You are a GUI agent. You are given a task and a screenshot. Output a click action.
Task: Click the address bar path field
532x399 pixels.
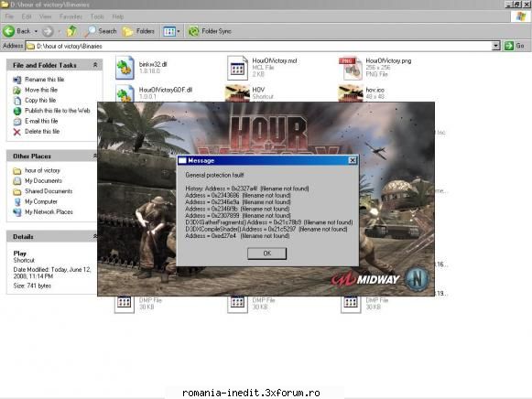[x=259, y=46]
